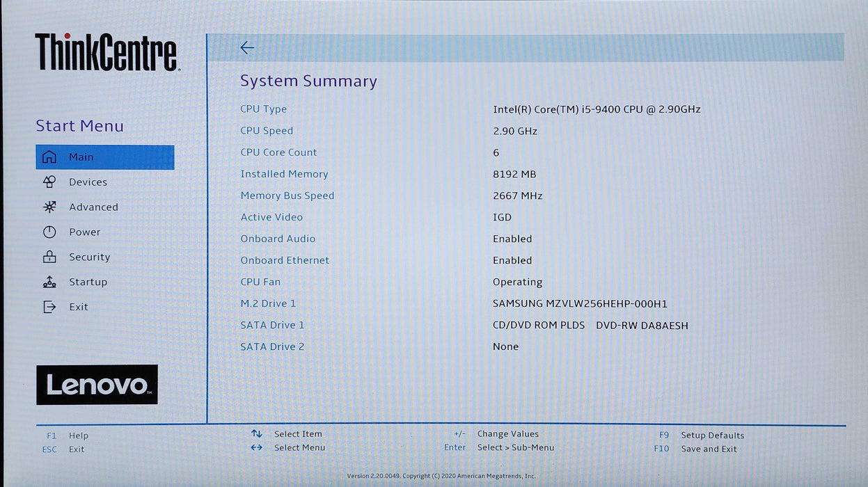This screenshot has width=868, height=487.
Task: Click the Operating fan status
Action: (x=517, y=282)
